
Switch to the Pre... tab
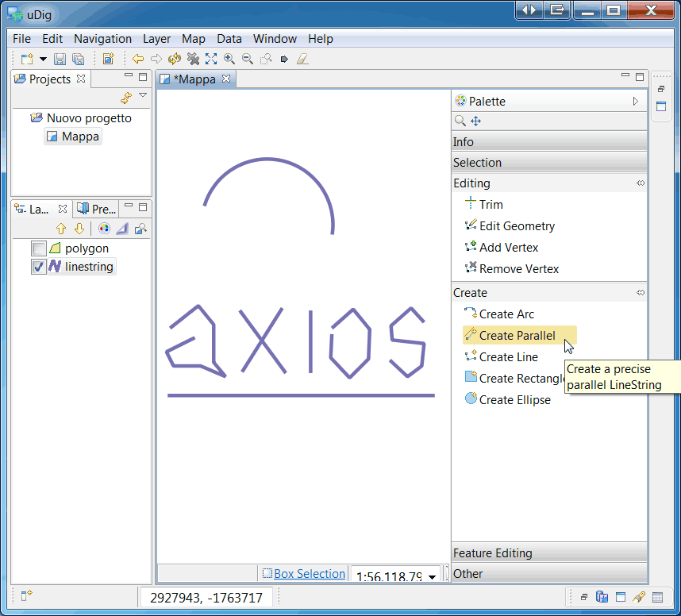97,209
